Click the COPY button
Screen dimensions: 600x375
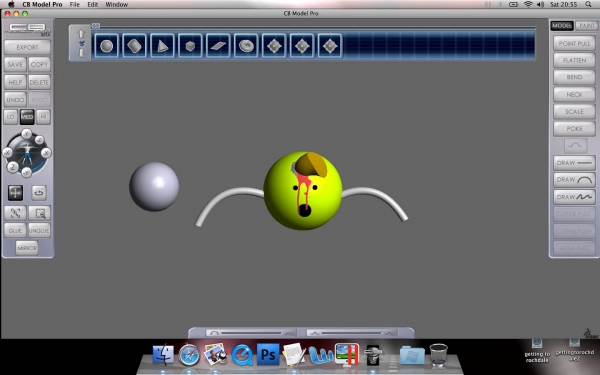click(x=39, y=65)
